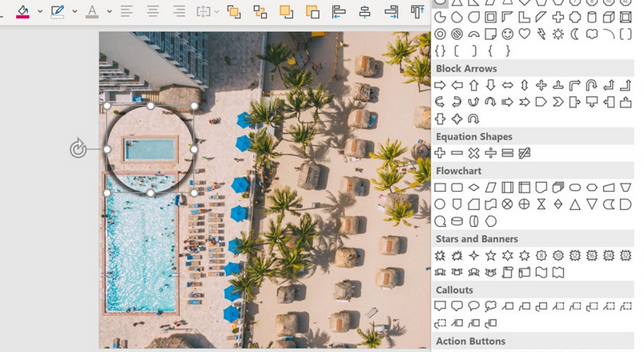Select the Left Arrow block arrow
644x352 pixels.
tap(457, 86)
